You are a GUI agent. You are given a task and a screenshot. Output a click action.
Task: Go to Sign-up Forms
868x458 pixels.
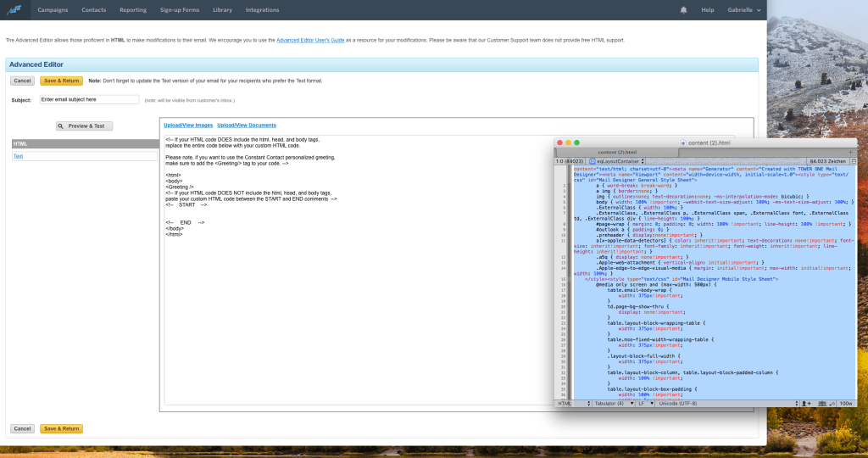(x=180, y=10)
